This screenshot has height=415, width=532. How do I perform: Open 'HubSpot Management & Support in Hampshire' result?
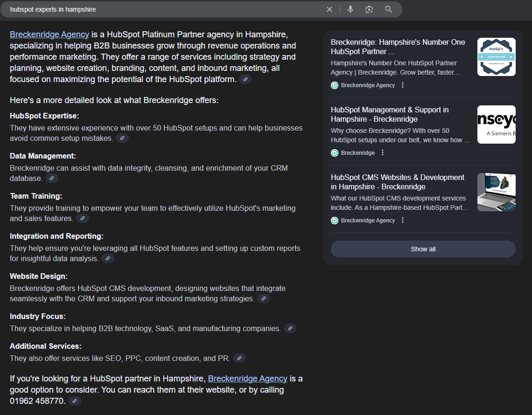[x=390, y=114]
